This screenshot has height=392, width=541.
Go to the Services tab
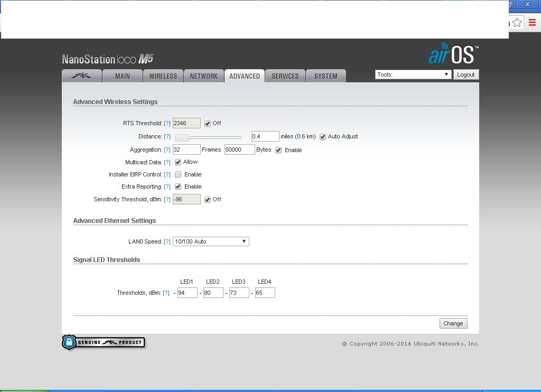pos(285,76)
